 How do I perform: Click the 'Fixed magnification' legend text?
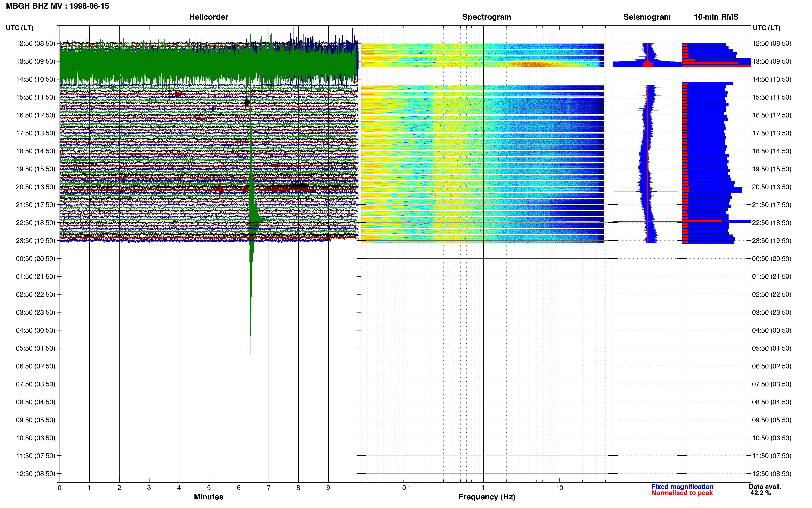pyautogui.click(x=682, y=486)
